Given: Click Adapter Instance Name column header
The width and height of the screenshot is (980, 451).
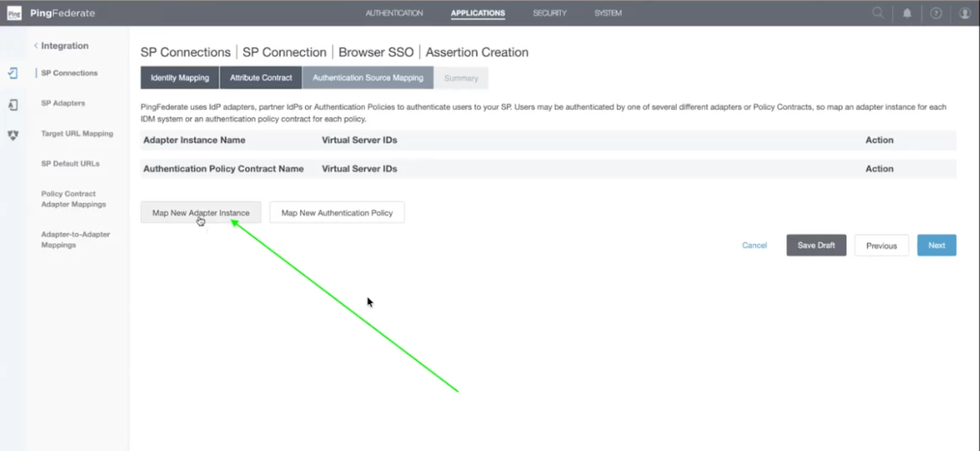Looking at the screenshot, I should pyautogui.click(x=194, y=140).
